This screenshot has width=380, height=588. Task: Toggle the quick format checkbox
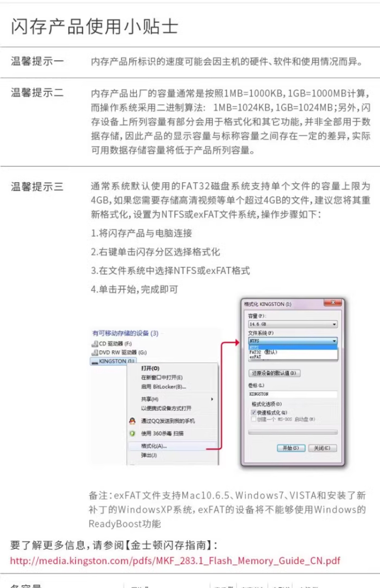[253, 412]
